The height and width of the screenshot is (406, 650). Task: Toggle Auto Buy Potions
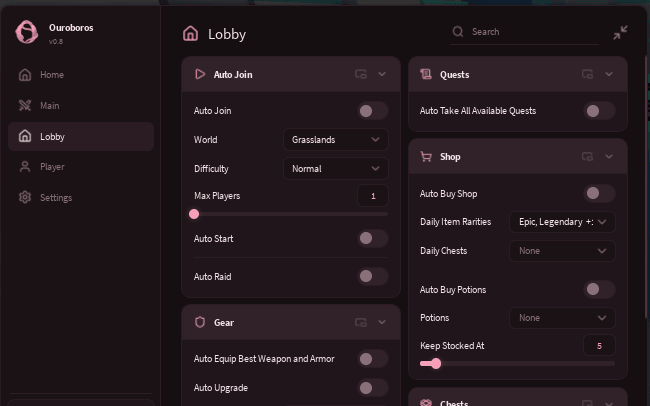click(599, 289)
